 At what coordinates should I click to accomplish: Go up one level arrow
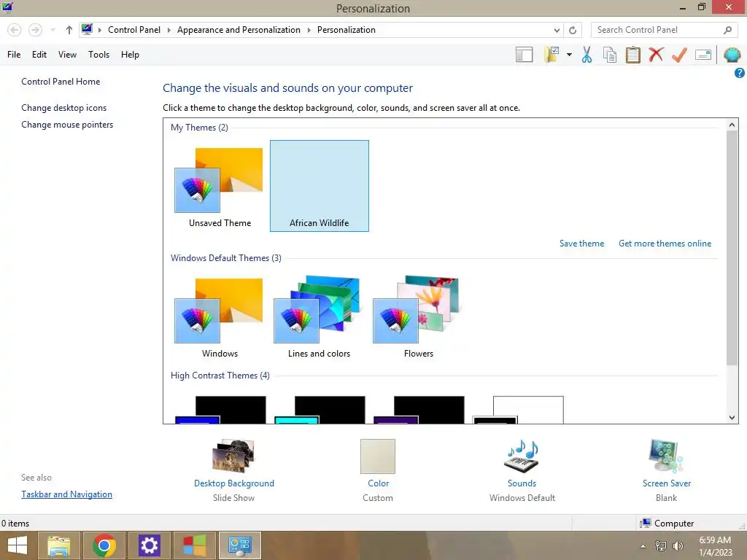(x=69, y=30)
